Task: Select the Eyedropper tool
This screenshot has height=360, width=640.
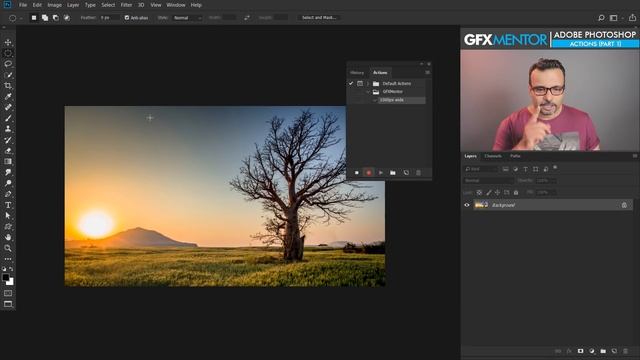Action: [8, 97]
